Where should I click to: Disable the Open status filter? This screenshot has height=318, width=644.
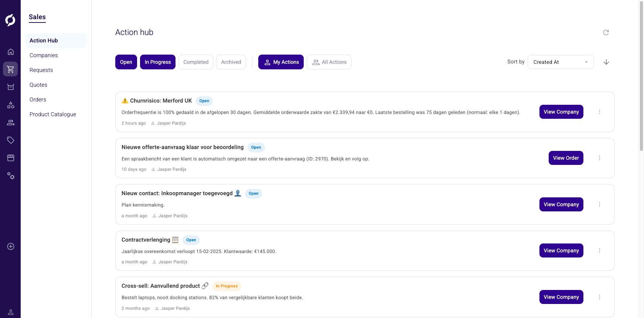tap(126, 62)
